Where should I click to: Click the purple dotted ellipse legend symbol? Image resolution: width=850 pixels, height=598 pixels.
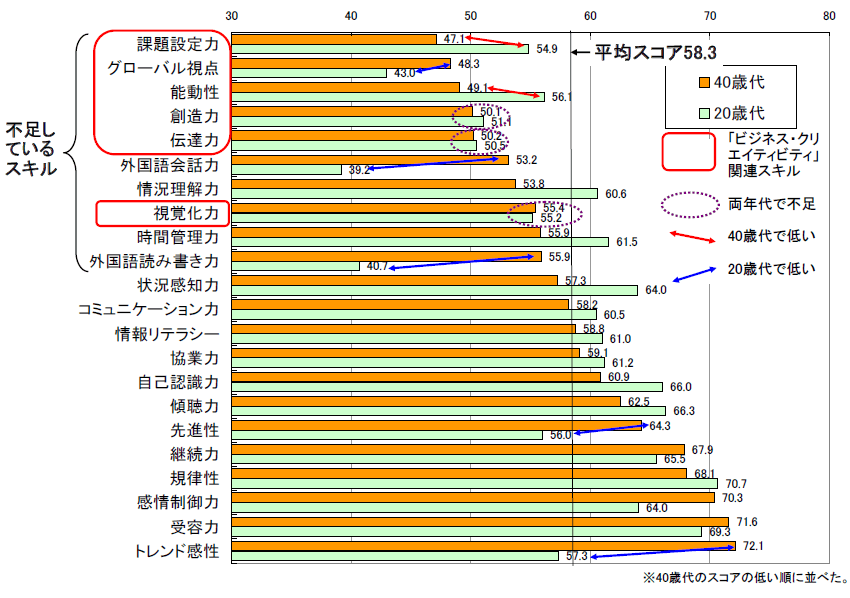pos(689,204)
